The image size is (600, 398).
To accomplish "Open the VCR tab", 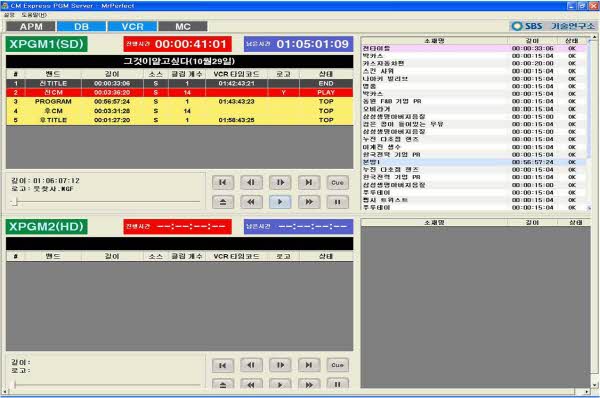I will [132, 26].
